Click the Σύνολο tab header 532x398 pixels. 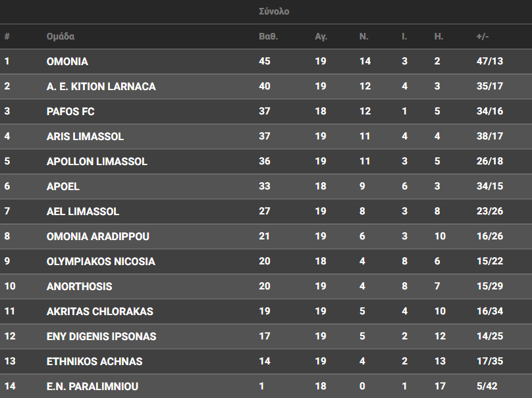coord(274,11)
